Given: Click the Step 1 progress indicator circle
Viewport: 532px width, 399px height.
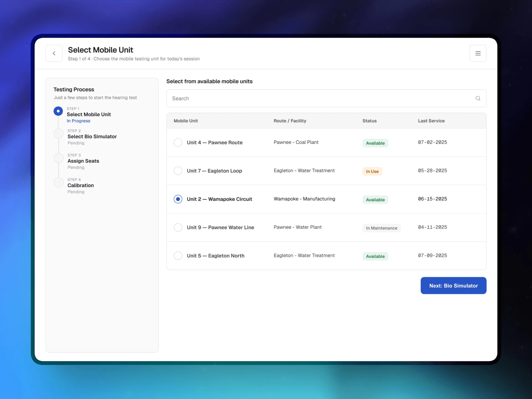Looking at the screenshot, I should (x=58, y=111).
